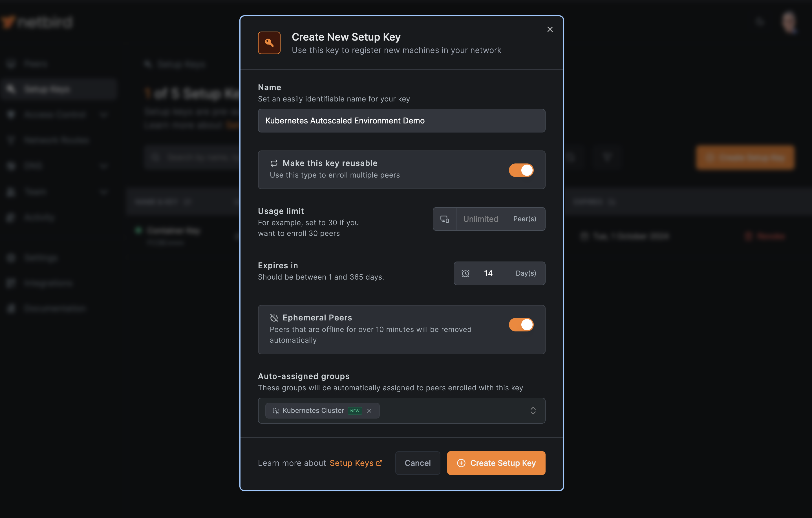Viewport: 812px width, 518px height.
Task: Click the alarm clock icon beside Expires in
Action: point(465,273)
